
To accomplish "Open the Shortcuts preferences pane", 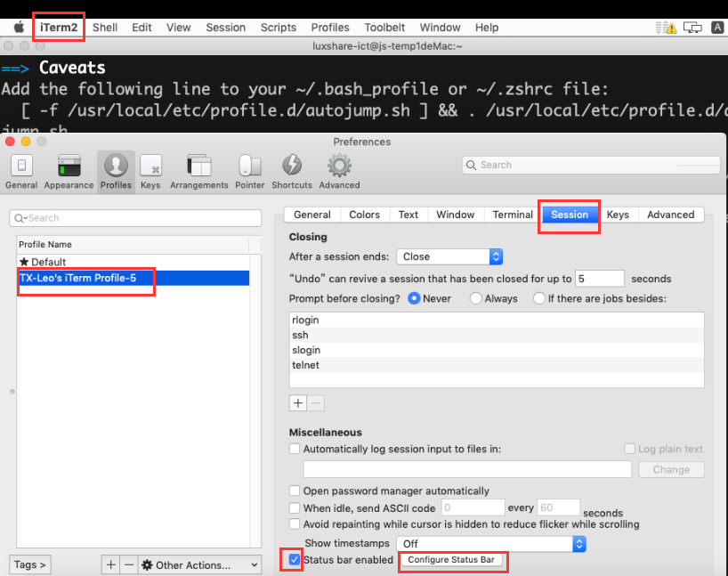I will click(x=292, y=172).
